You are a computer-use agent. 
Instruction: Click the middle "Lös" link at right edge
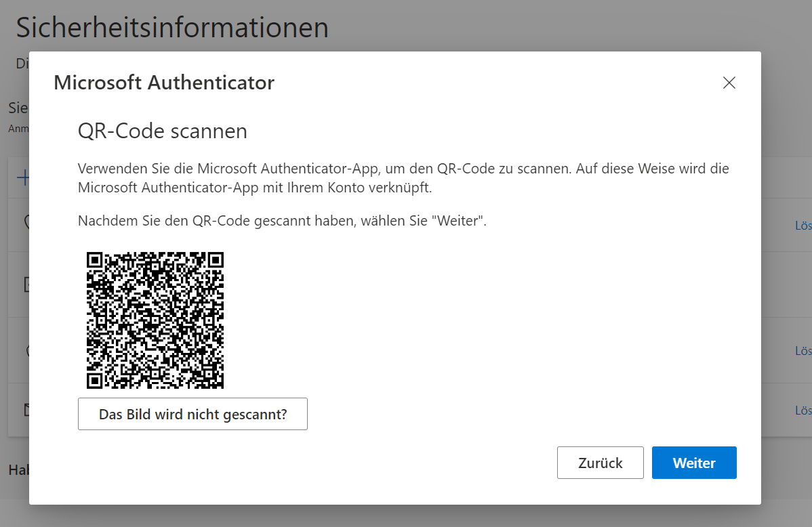pyautogui.click(x=803, y=351)
